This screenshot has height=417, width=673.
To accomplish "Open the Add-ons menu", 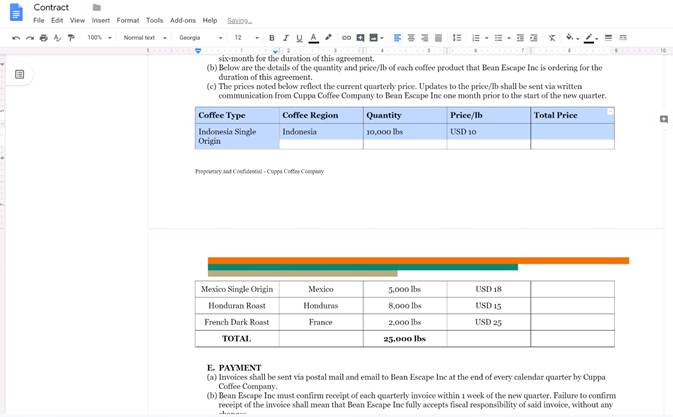I will click(183, 20).
